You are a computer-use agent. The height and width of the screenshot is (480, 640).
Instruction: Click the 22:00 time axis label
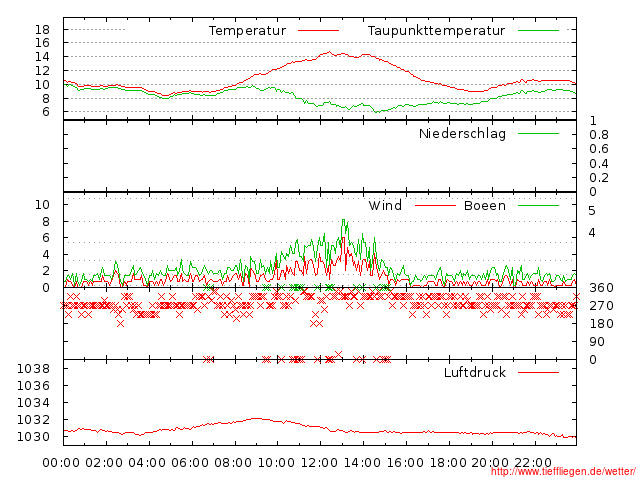pyautogui.click(x=533, y=463)
